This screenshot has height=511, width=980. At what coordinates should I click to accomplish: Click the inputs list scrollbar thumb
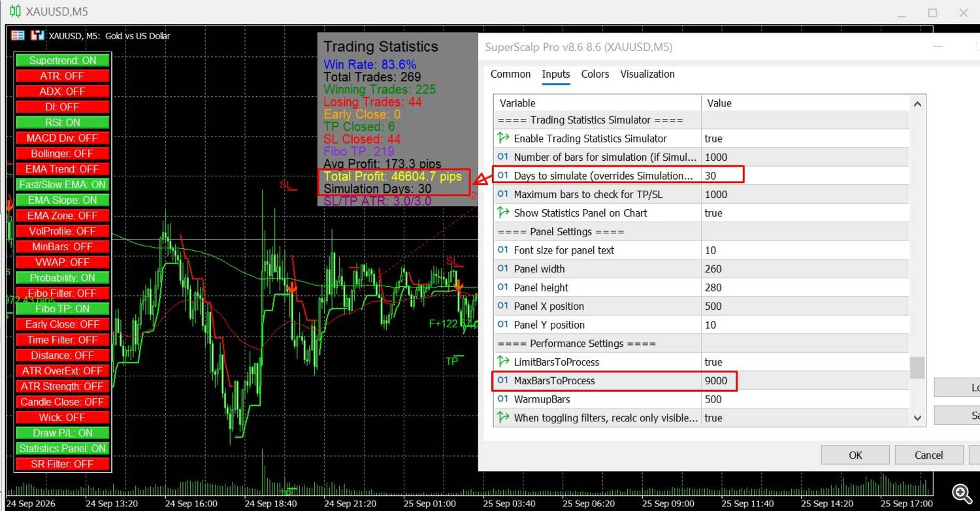tap(917, 368)
